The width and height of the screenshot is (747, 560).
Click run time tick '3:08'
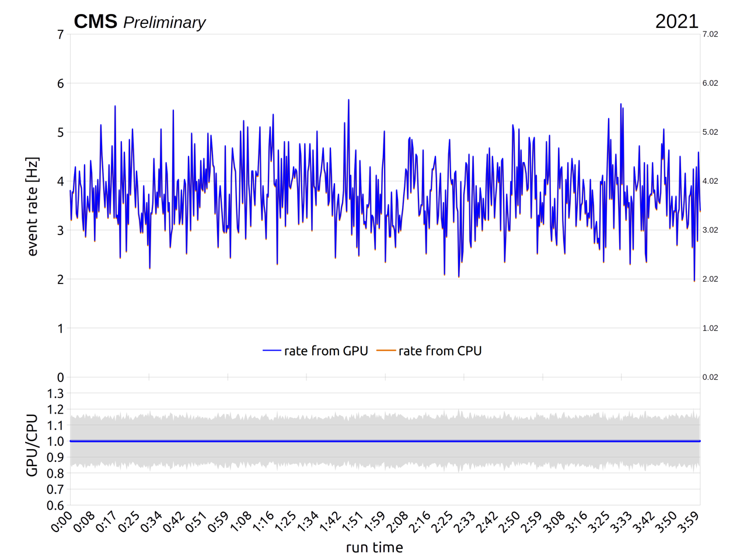tap(556, 522)
